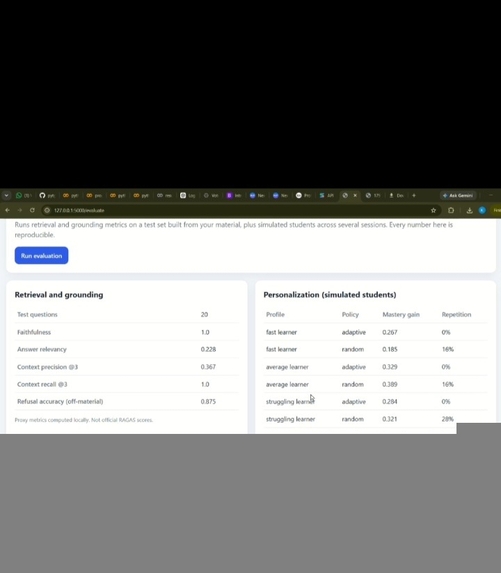Bookmark this page with the star icon
This screenshot has height=573, width=501.
433,210
